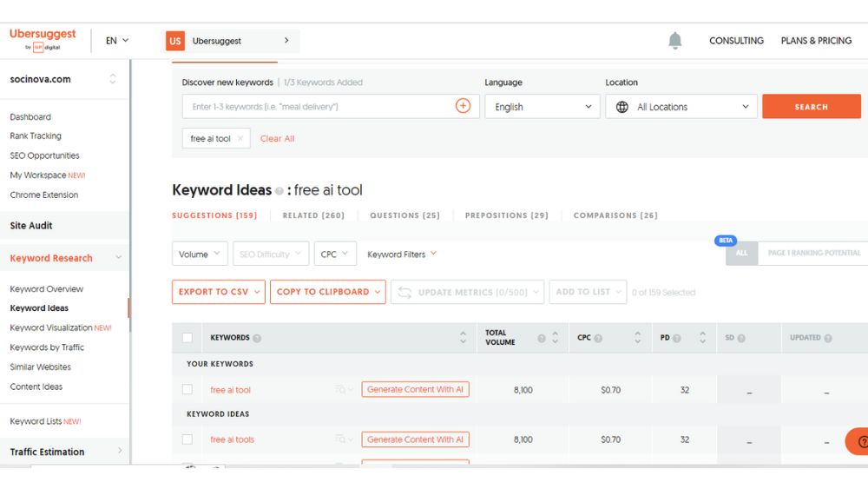868x489 pixels.
Task: Generate Content With AI for 'free ai tool'
Action: (x=415, y=389)
